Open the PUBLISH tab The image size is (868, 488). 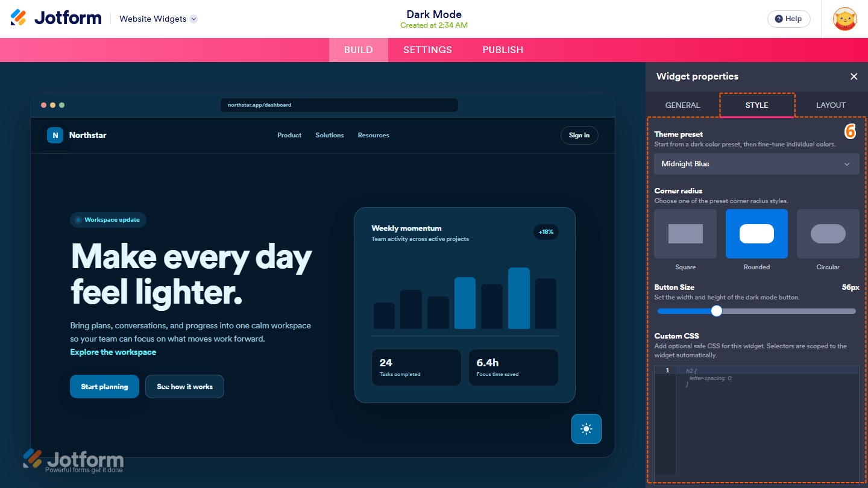503,50
